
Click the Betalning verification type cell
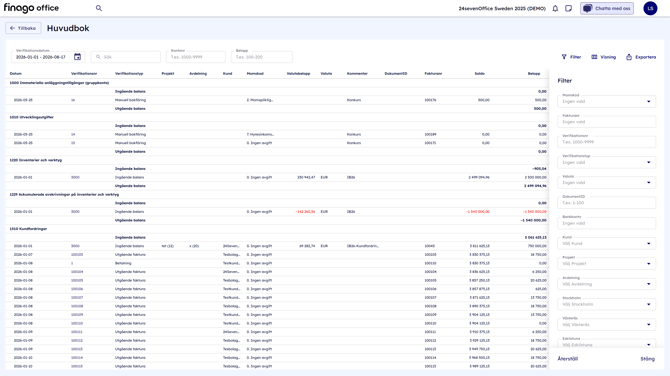click(123, 263)
